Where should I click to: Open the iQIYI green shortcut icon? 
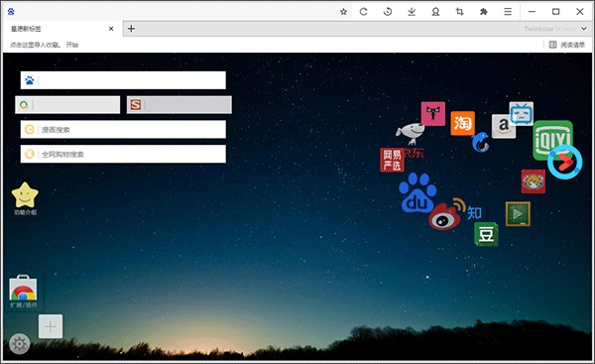click(552, 140)
